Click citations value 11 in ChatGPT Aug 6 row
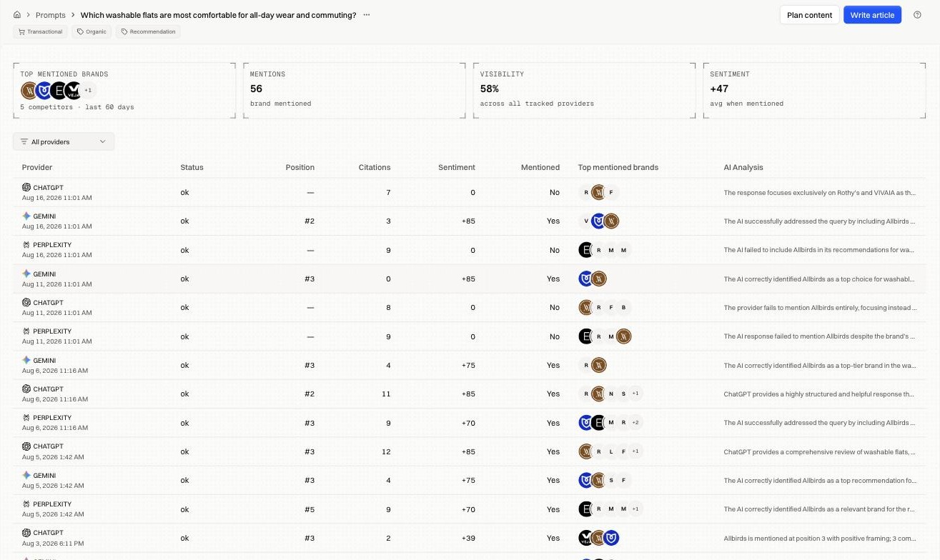This screenshot has height=560, width=940. (x=386, y=394)
